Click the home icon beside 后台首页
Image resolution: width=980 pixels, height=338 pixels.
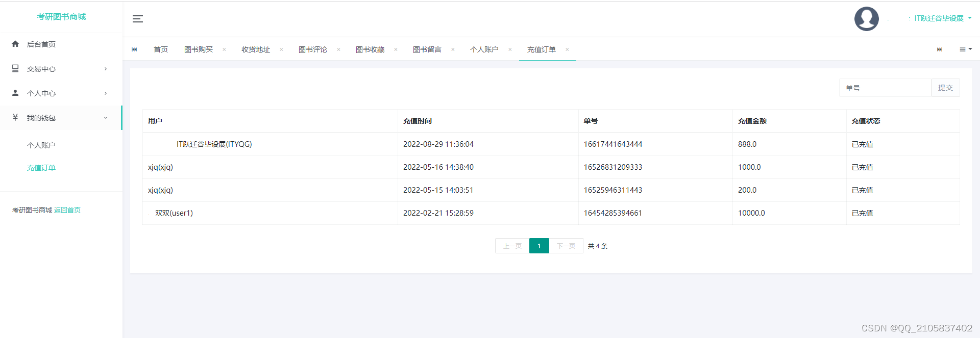[15, 44]
